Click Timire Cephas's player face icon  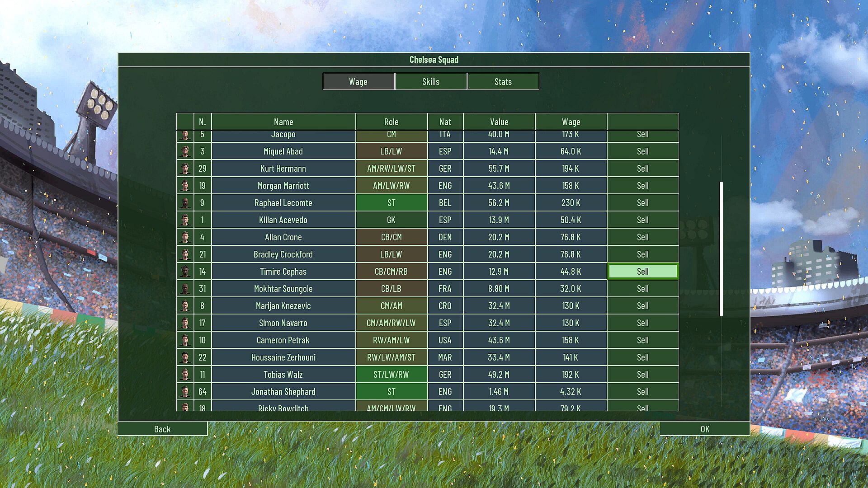[x=185, y=272]
